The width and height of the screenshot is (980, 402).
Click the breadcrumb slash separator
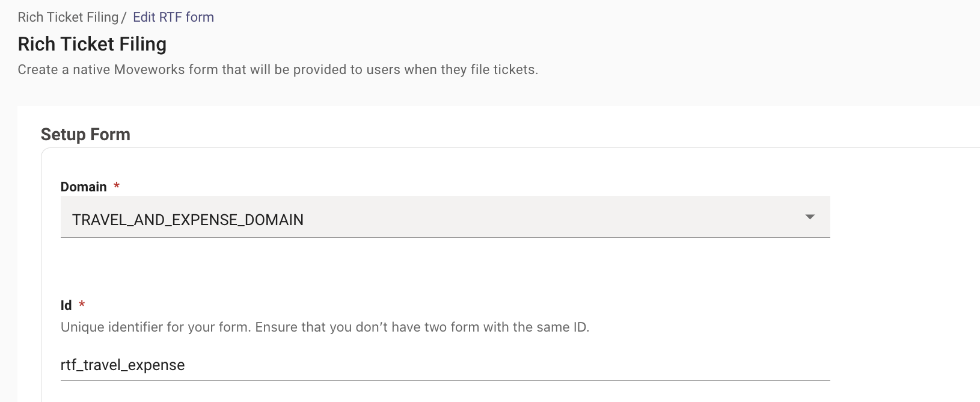[124, 17]
